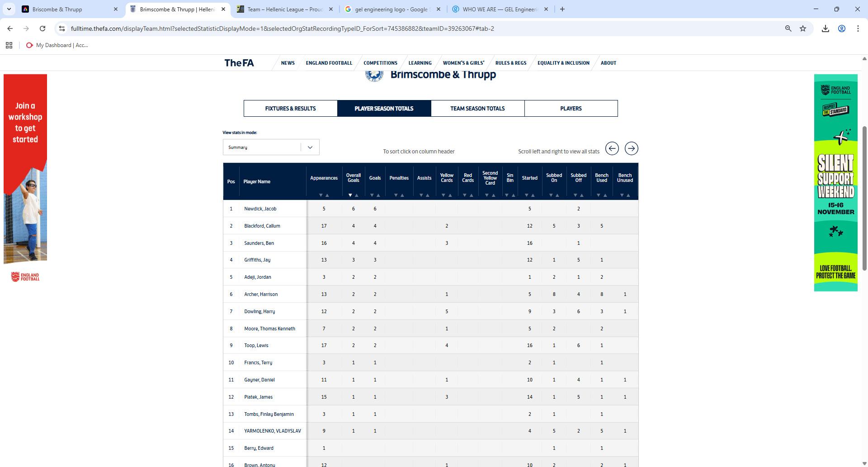The height and width of the screenshot is (467, 868).
Task: Go back to the previous page
Action: (x=10, y=29)
